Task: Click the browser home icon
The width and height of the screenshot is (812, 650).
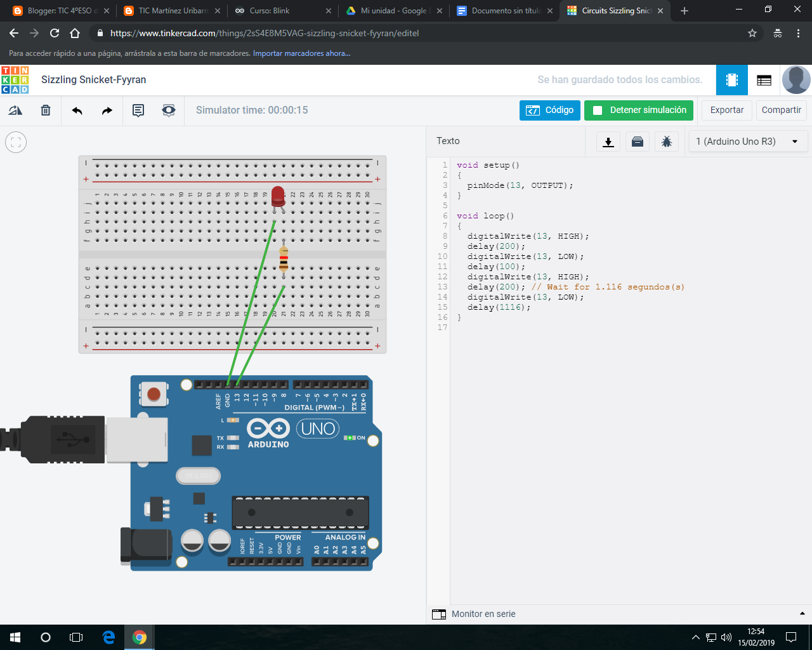Action: coord(75,33)
